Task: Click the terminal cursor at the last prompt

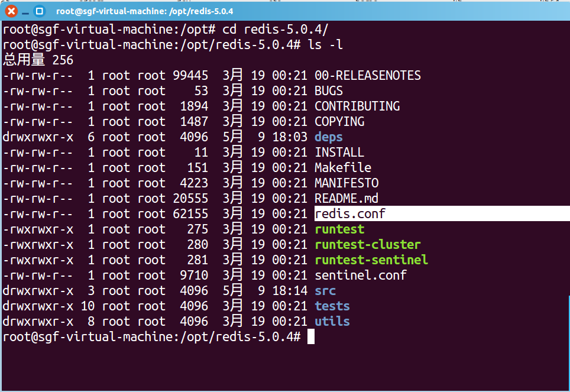Action: click(311, 337)
